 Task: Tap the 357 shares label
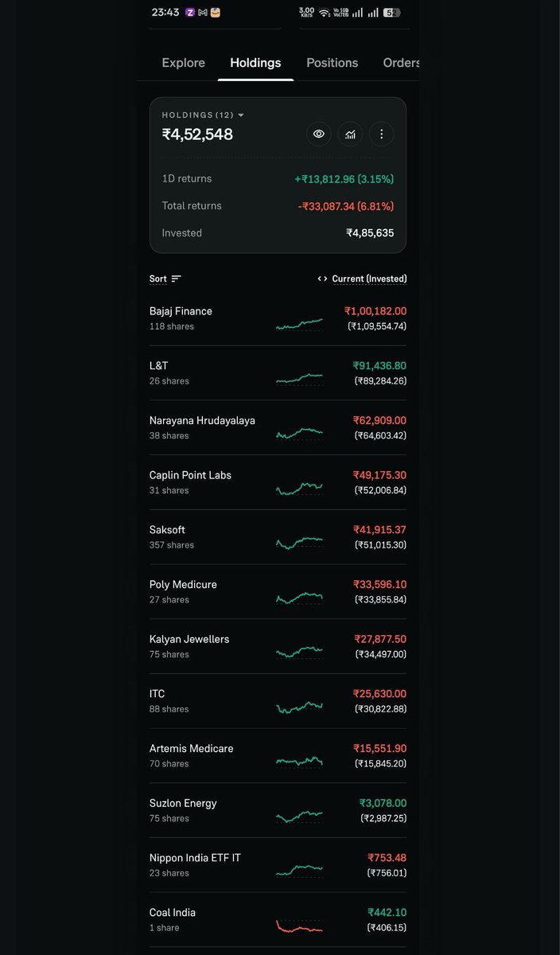[172, 545]
